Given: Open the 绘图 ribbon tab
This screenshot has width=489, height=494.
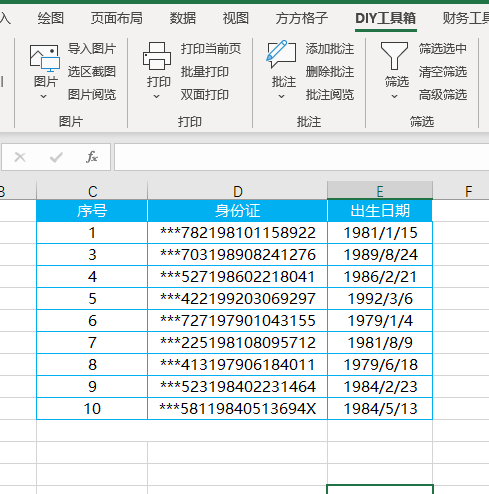Looking at the screenshot, I should [x=51, y=18].
